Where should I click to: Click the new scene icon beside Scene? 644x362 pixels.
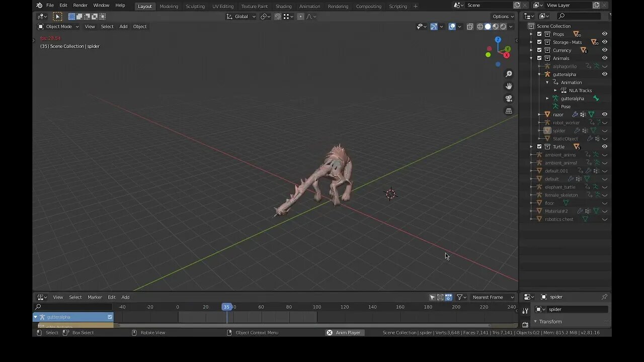click(517, 5)
